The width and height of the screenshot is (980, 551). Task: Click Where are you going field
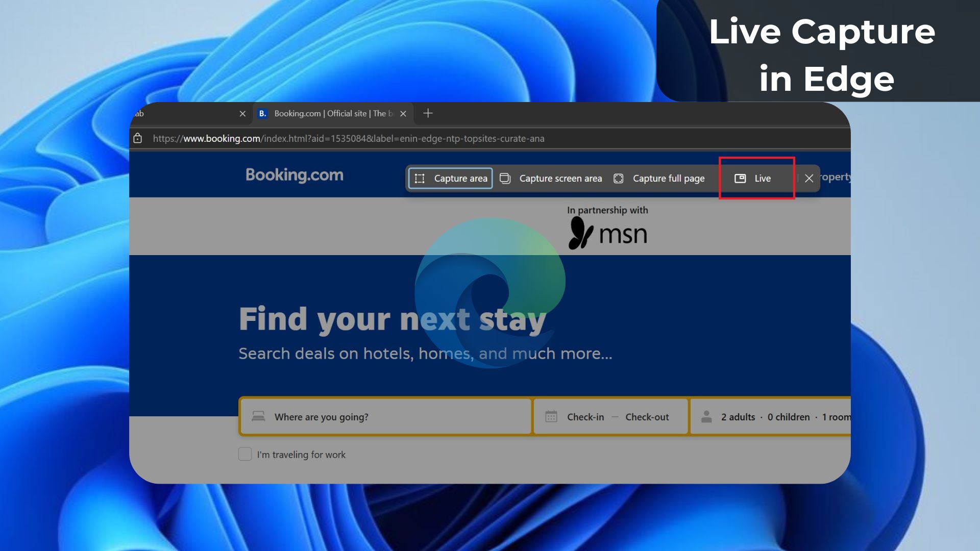[385, 417]
